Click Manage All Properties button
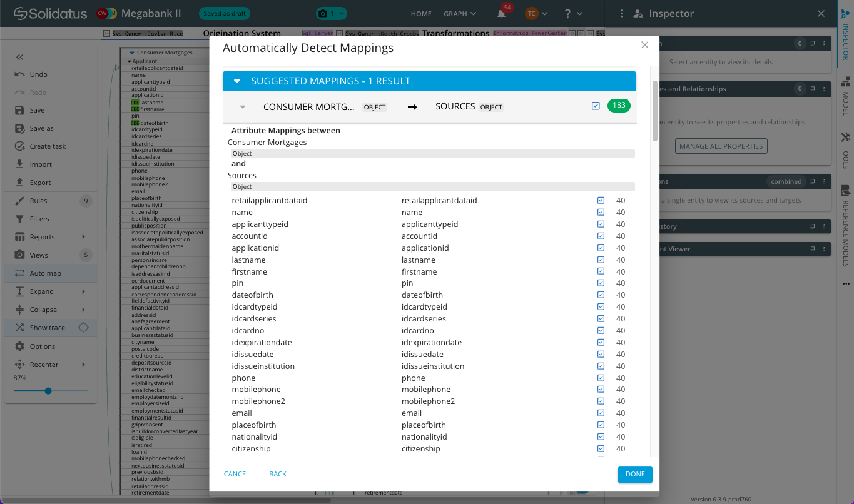Screen dimensions: 854x504 [x=721, y=146]
